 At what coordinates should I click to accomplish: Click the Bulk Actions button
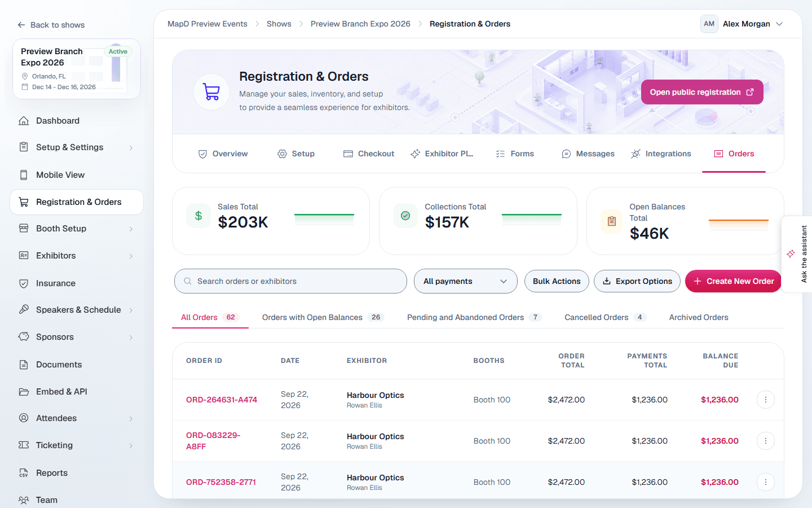click(557, 281)
